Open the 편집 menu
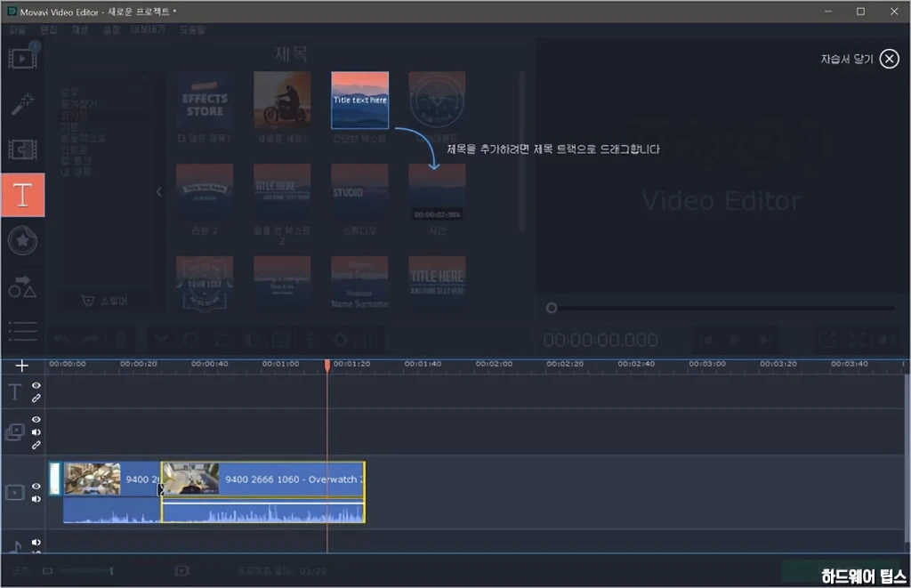 point(49,29)
